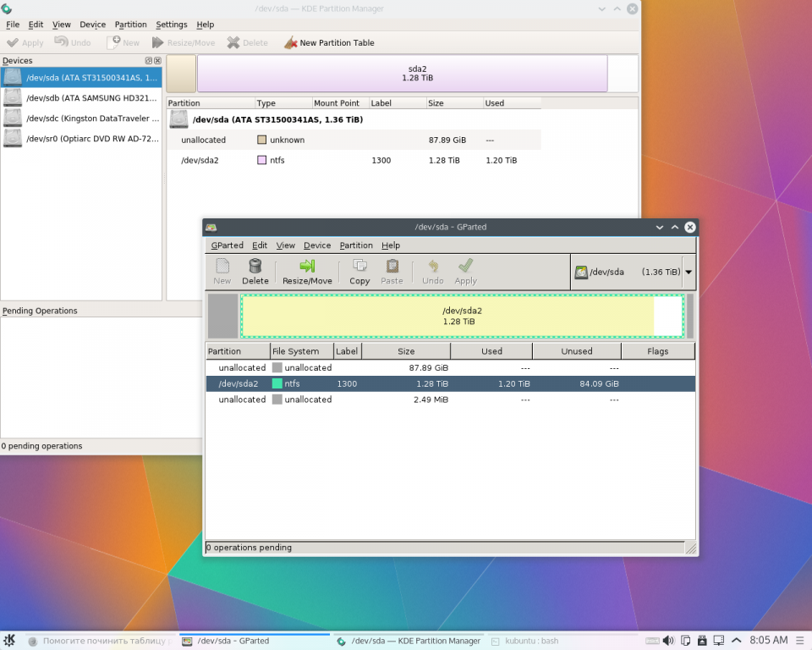Image resolution: width=812 pixels, height=650 pixels.
Task: Select /dev/sdc Kingston DataTraveler device
Action: coord(81,118)
